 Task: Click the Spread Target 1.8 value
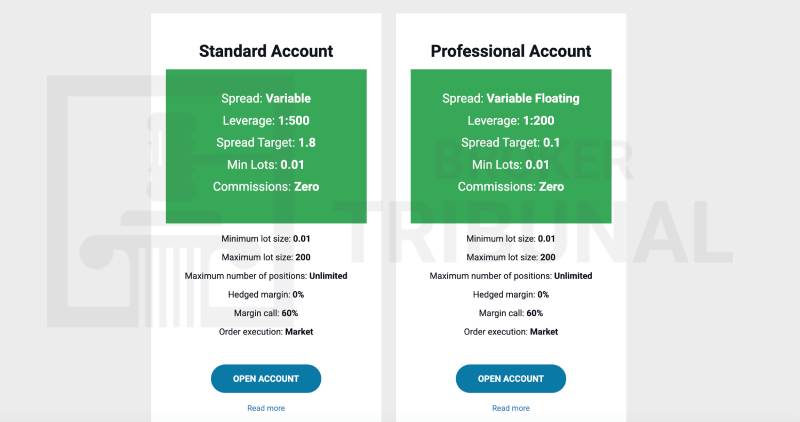pos(307,143)
